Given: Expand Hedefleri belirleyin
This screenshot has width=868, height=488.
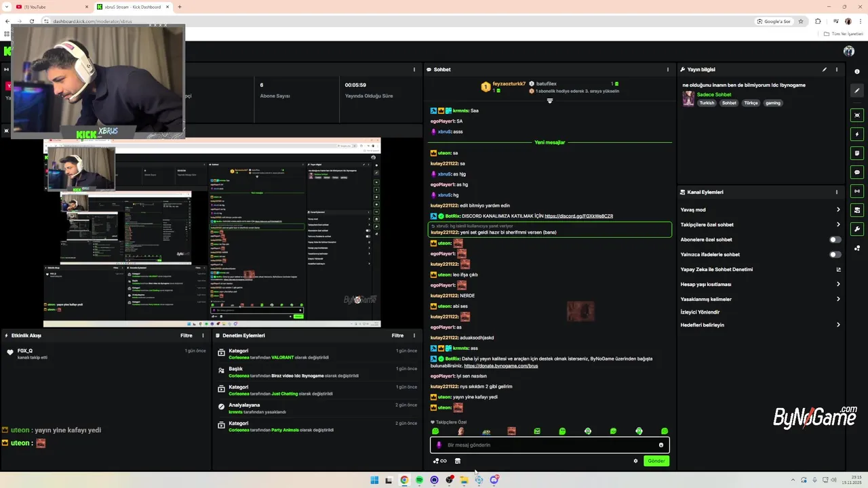Looking at the screenshot, I should (761, 325).
